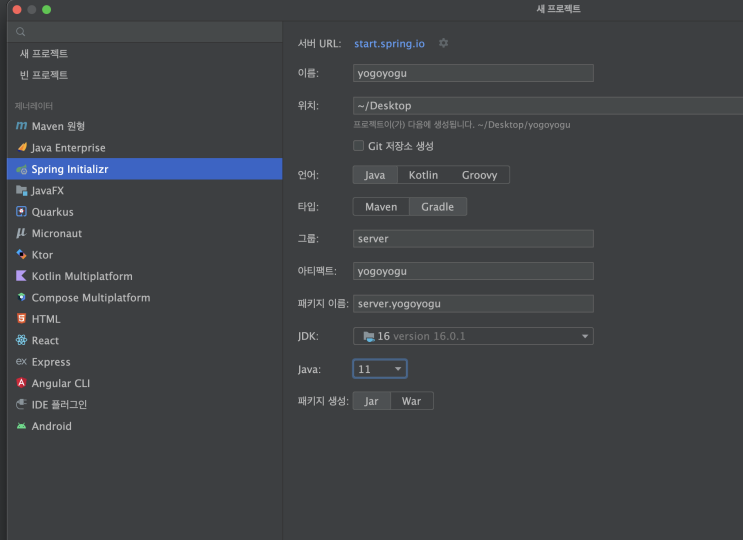Click the location field ~/Desktop

click(548, 106)
